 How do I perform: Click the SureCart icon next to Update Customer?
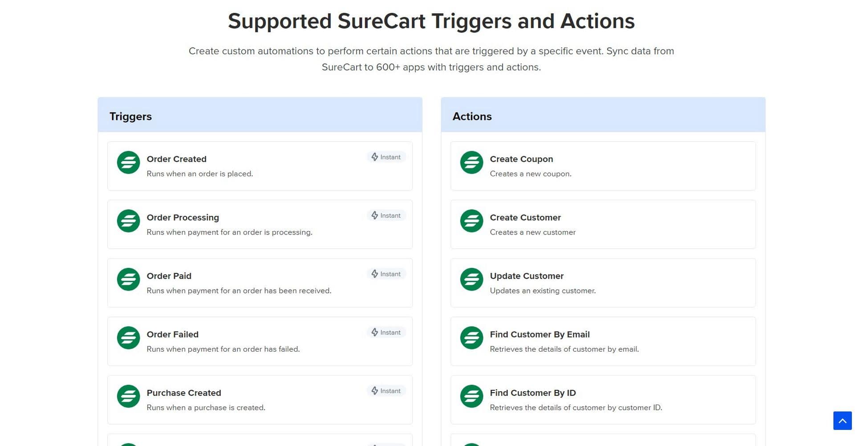[471, 279]
